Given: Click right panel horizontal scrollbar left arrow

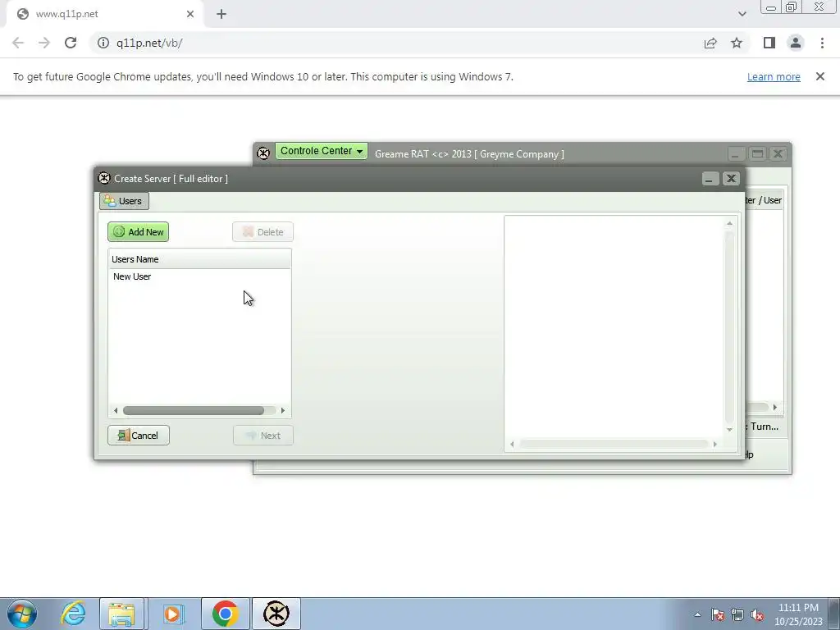Looking at the screenshot, I should click(x=512, y=444).
